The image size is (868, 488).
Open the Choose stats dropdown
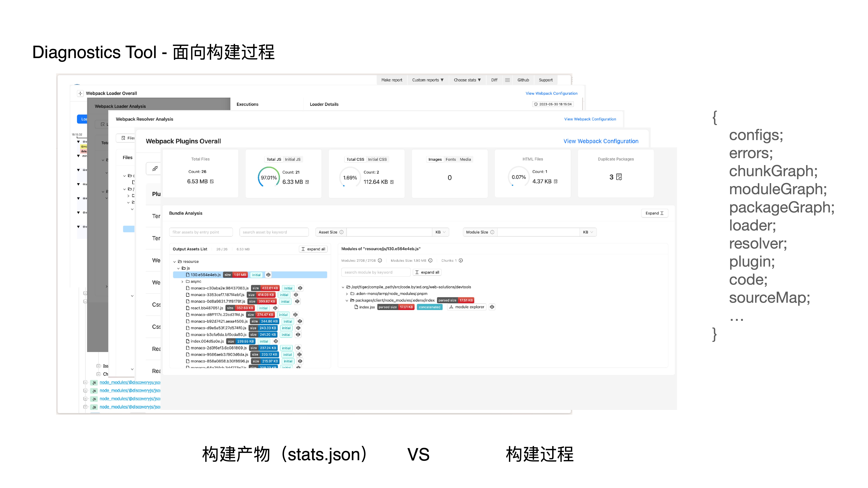467,80
